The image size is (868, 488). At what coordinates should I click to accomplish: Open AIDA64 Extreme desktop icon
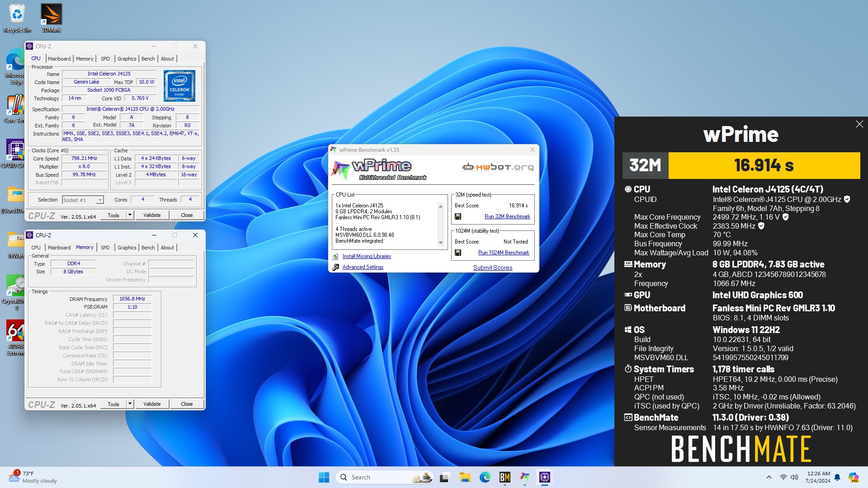[15, 338]
